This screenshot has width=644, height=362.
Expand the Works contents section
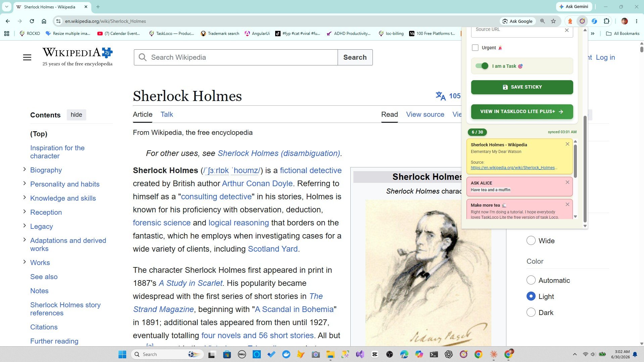coord(24,262)
